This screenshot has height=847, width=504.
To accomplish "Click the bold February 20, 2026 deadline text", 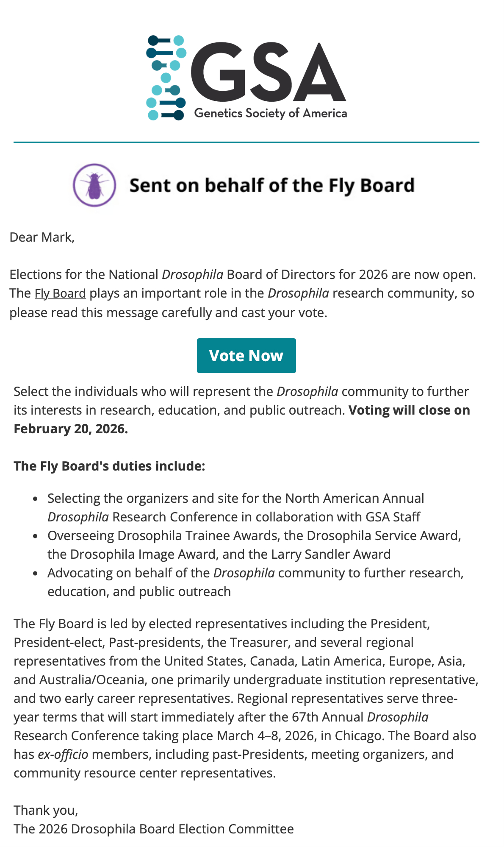I will pos(71,429).
